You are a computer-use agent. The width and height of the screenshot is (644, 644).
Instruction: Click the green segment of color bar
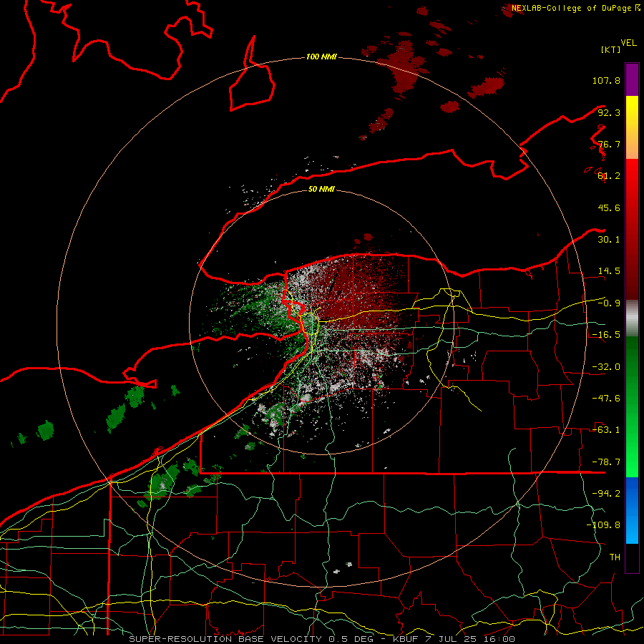coord(632,406)
